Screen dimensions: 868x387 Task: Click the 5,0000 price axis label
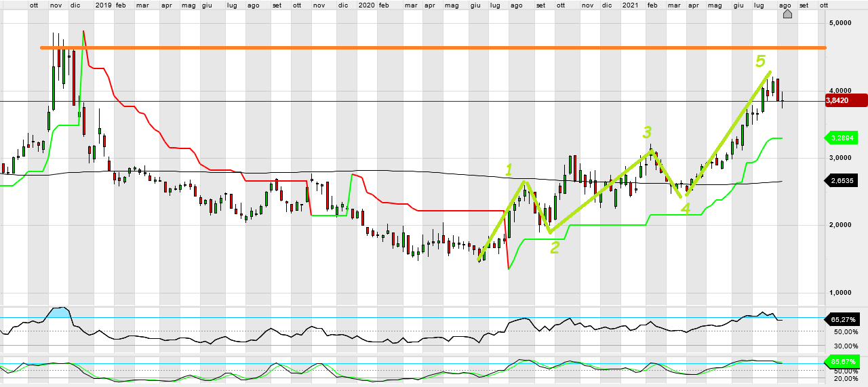coord(841,23)
